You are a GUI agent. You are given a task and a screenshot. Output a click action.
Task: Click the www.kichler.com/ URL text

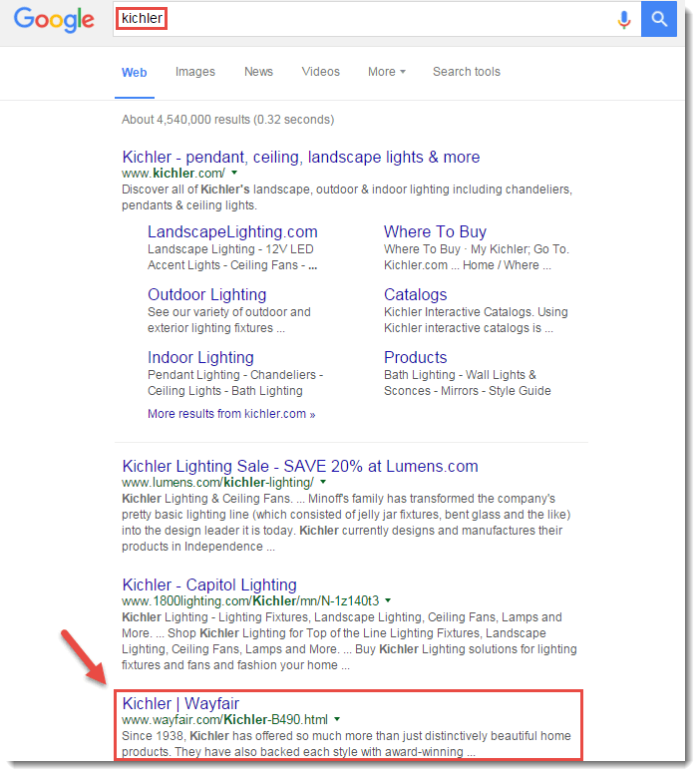[174, 174]
